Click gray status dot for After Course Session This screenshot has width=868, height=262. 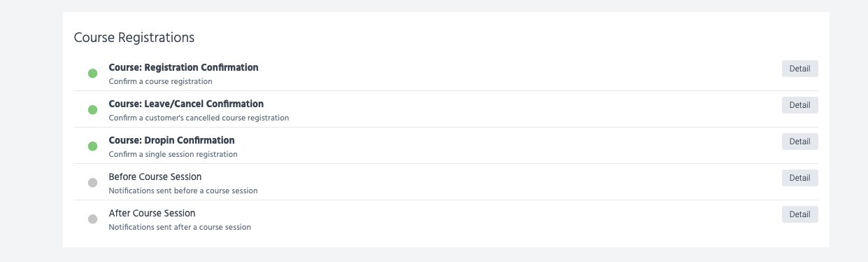point(92,219)
